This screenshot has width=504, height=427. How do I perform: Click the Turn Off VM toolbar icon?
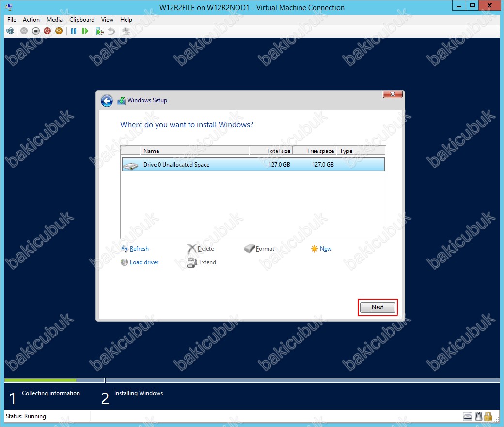[36, 31]
